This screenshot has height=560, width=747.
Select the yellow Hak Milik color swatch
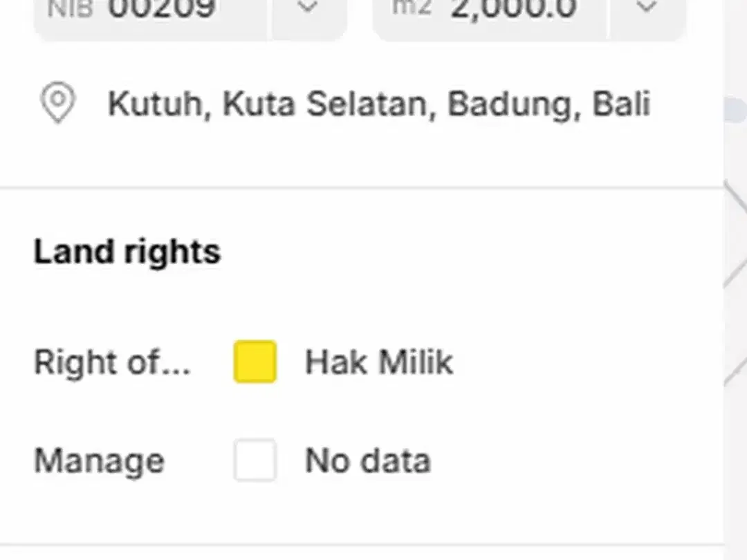[x=255, y=362]
